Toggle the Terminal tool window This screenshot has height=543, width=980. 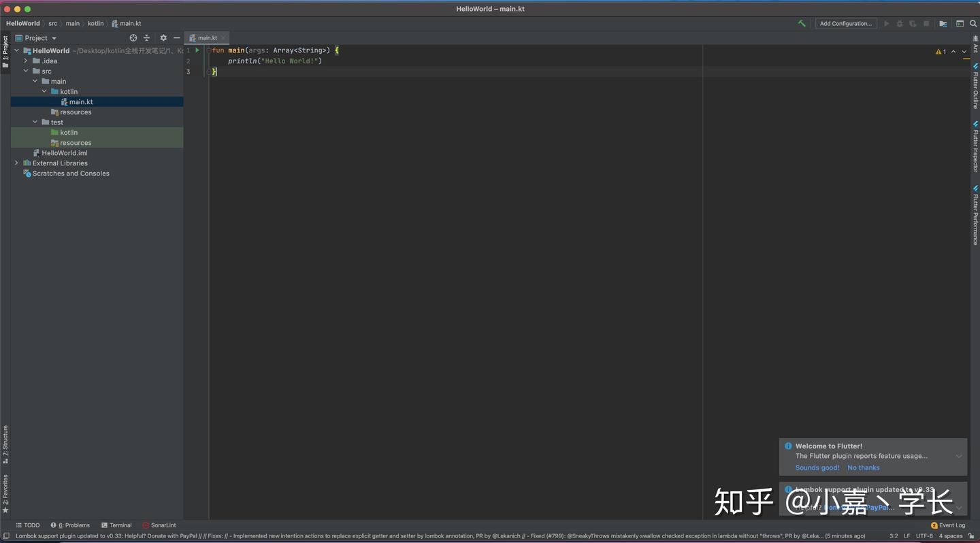[116, 525]
